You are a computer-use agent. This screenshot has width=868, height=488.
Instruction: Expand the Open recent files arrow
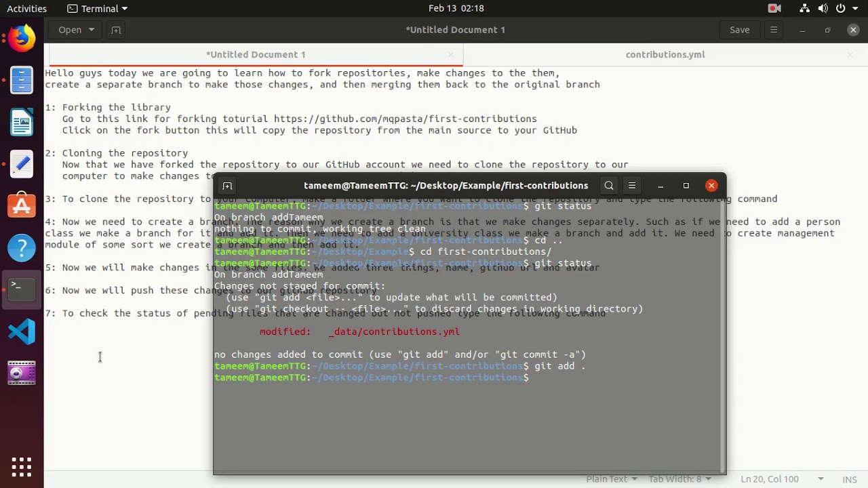point(92,30)
